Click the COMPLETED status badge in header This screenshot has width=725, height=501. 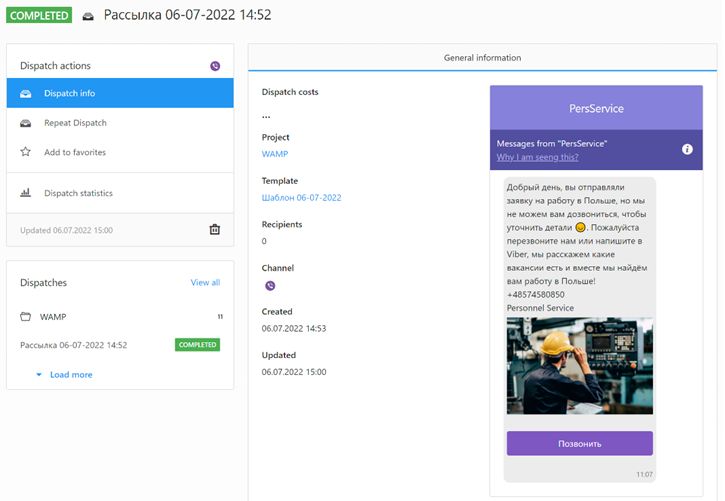click(39, 15)
